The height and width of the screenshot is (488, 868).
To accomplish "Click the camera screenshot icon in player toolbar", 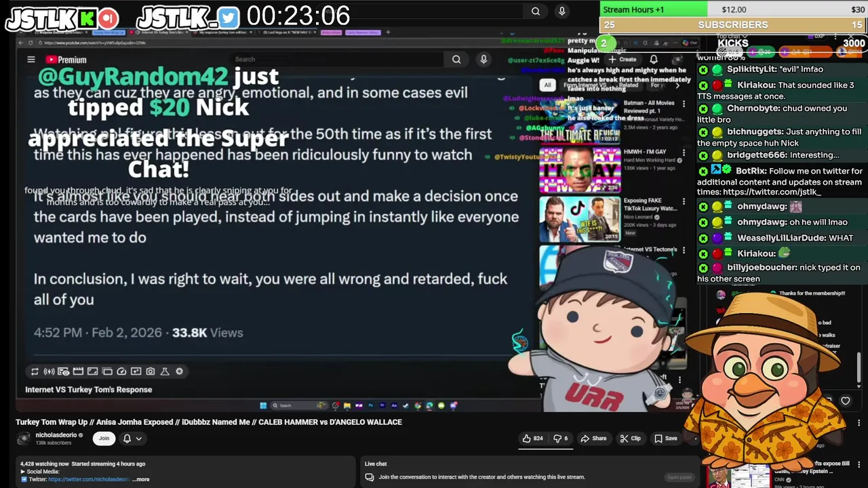I will [151, 371].
